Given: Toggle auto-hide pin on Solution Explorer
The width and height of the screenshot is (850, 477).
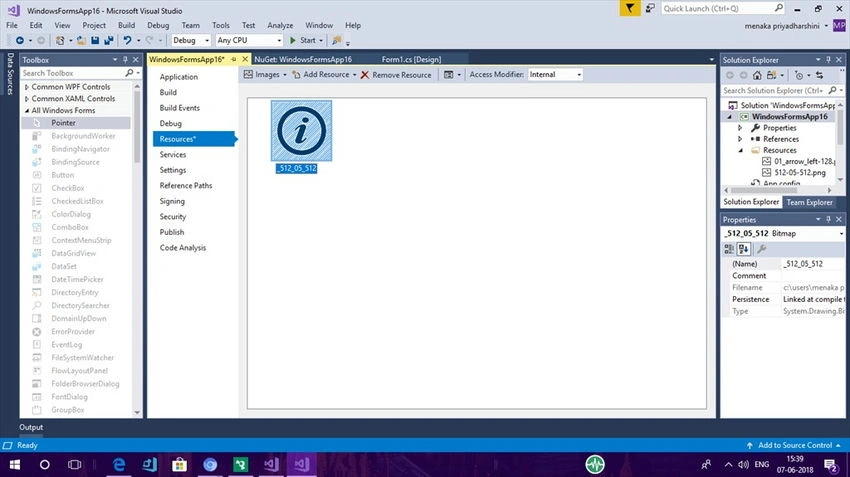Looking at the screenshot, I should 828,60.
